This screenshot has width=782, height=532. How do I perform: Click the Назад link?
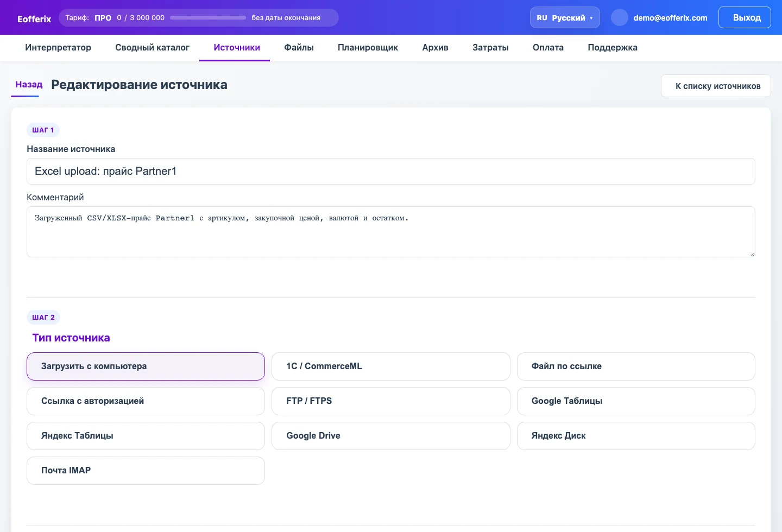pos(29,84)
